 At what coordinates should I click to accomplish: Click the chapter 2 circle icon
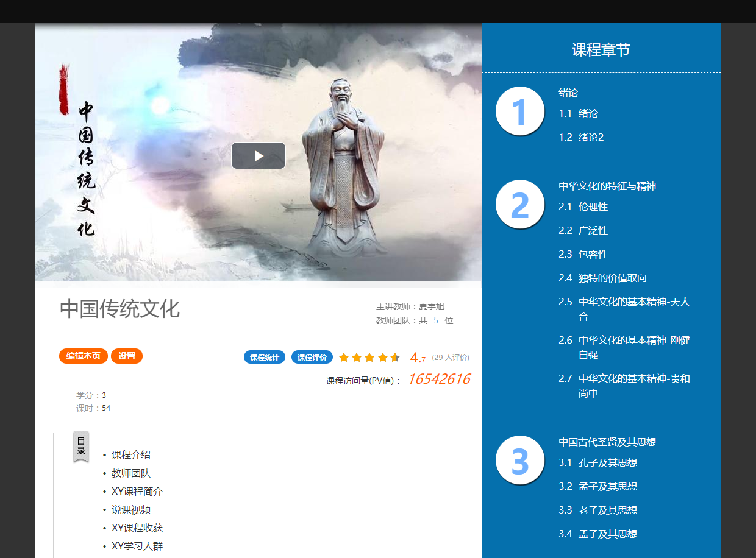[x=519, y=205]
